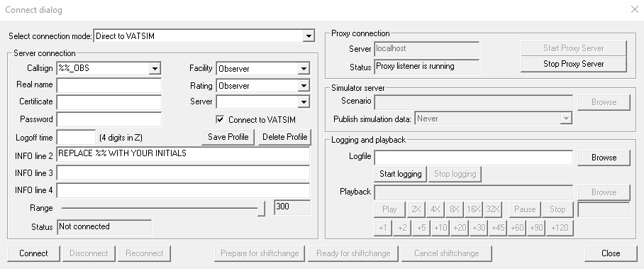Skip playback forward +2
The height and width of the screenshot is (269, 644).
(x=401, y=228)
